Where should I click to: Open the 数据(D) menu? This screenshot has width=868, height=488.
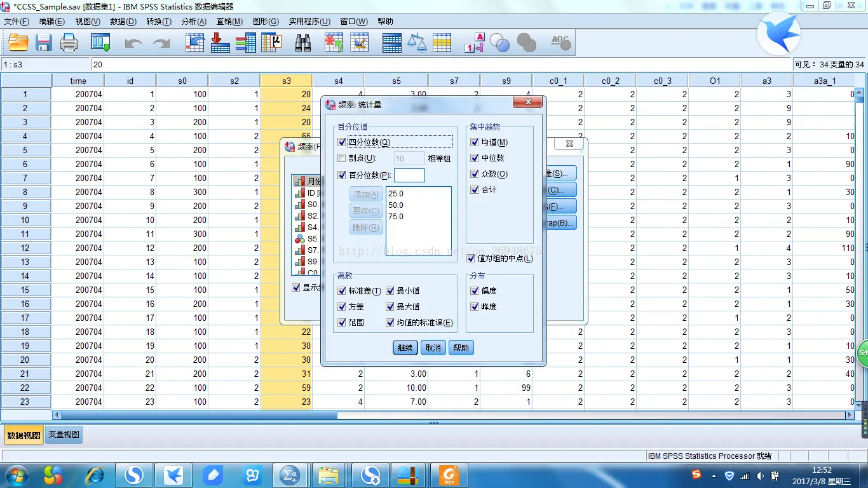(123, 22)
